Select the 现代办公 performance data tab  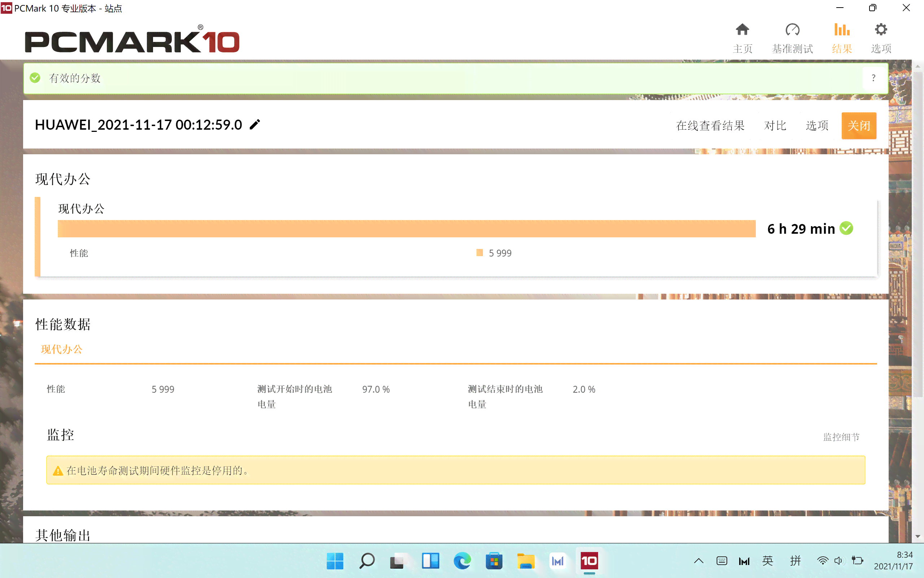click(x=61, y=349)
